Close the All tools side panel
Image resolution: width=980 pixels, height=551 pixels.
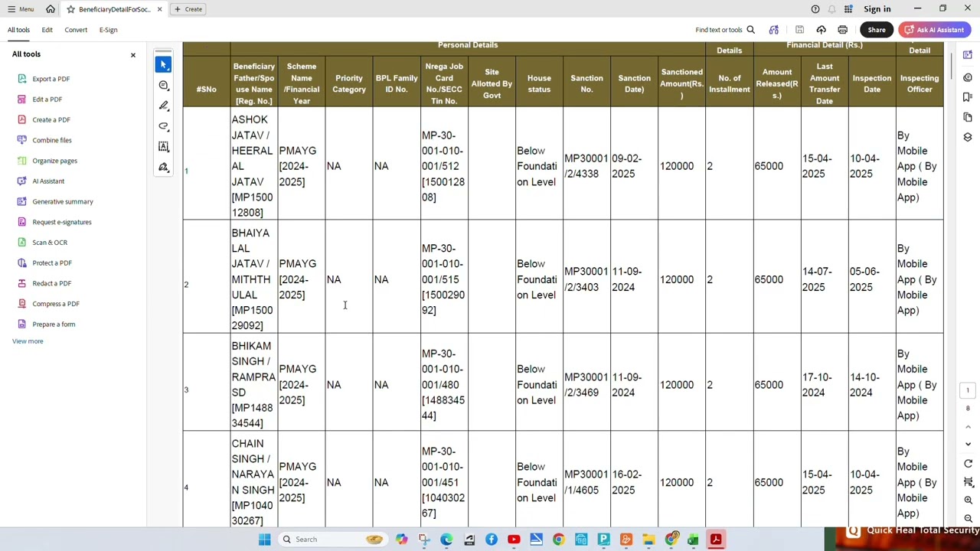pyautogui.click(x=132, y=55)
